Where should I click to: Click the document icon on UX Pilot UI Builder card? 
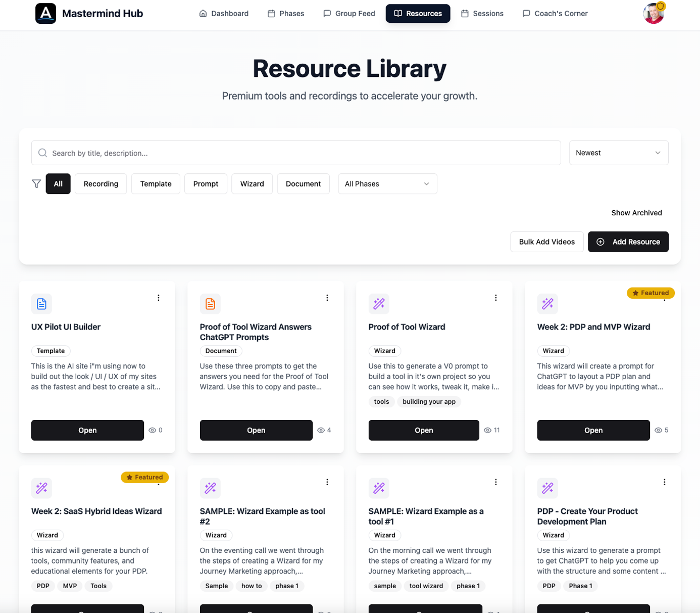point(41,304)
